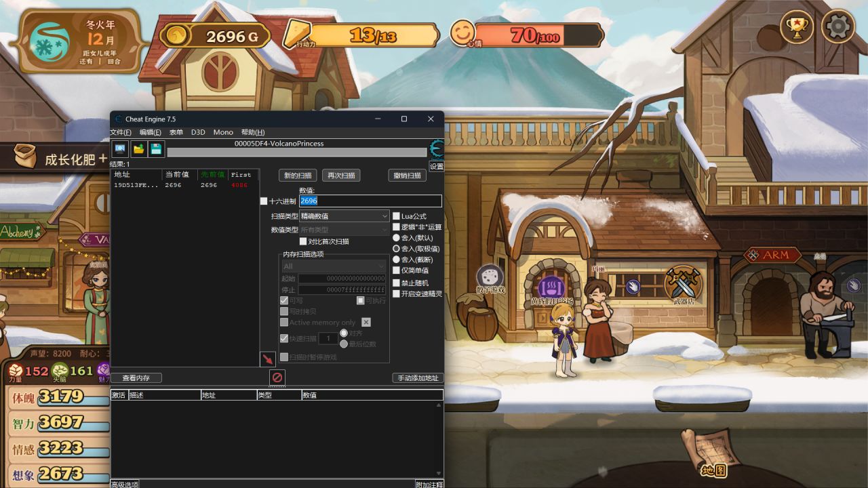Open the 表单 menu
The height and width of the screenshot is (488, 868).
[176, 132]
